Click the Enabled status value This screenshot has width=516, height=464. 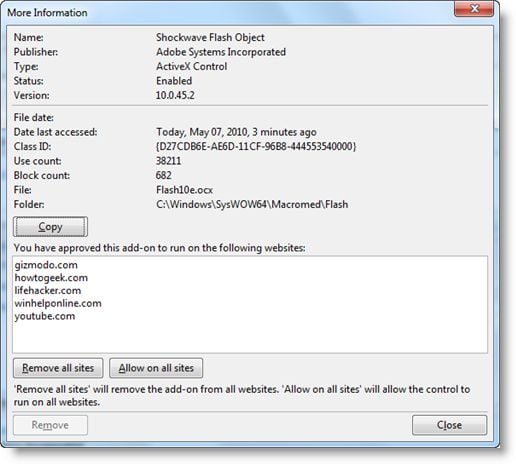[x=174, y=81]
